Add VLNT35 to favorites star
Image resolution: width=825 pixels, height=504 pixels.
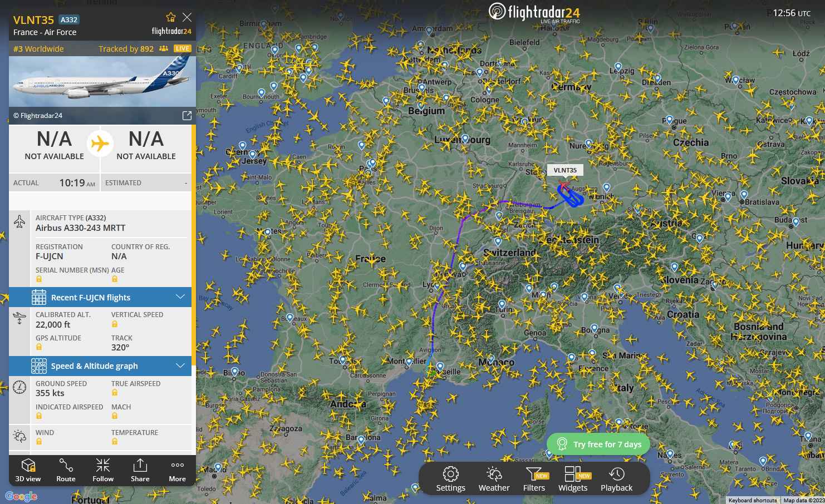pyautogui.click(x=171, y=17)
